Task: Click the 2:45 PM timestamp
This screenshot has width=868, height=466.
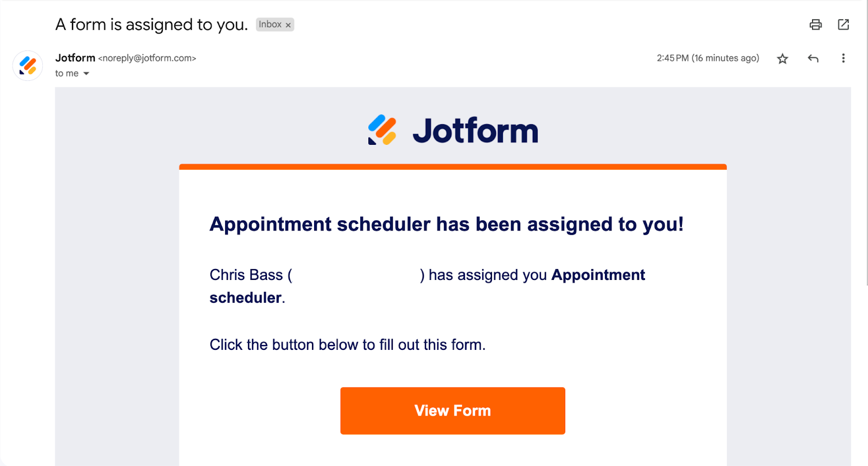Action: pos(707,58)
